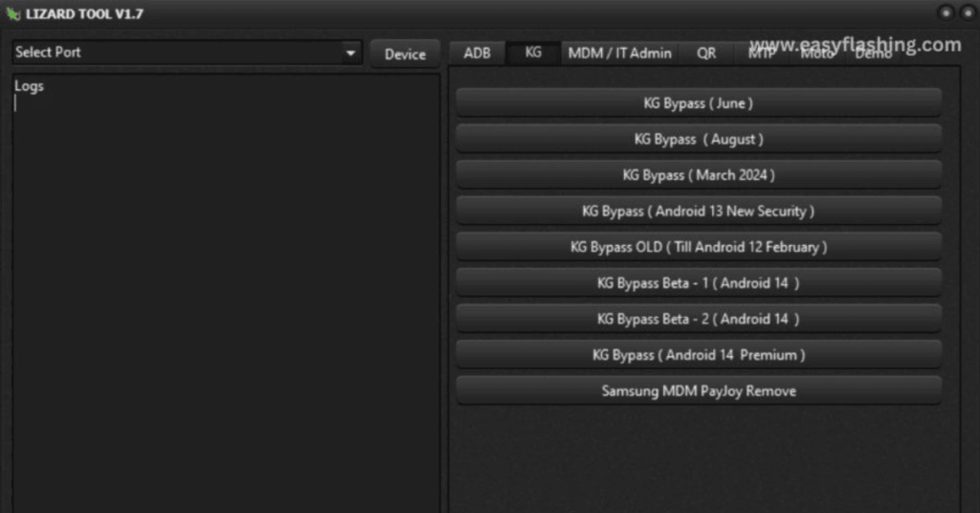Start KG Bypass ( March 2024 )

(x=698, y=175)
